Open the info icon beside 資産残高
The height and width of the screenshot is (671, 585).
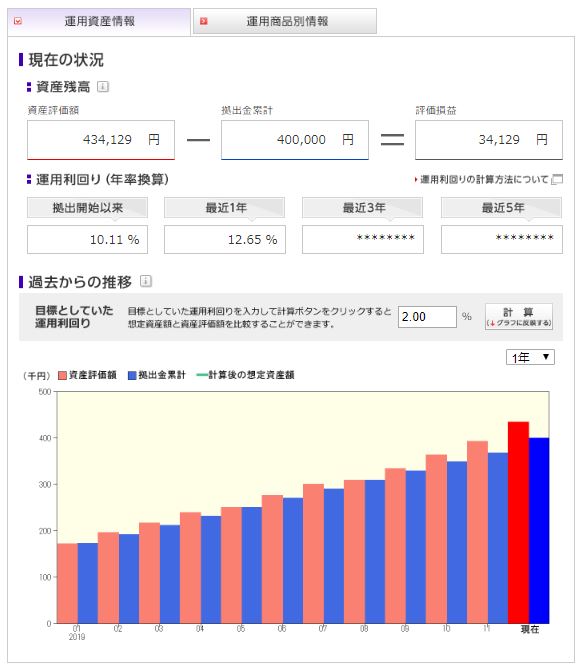pos(103,87)
